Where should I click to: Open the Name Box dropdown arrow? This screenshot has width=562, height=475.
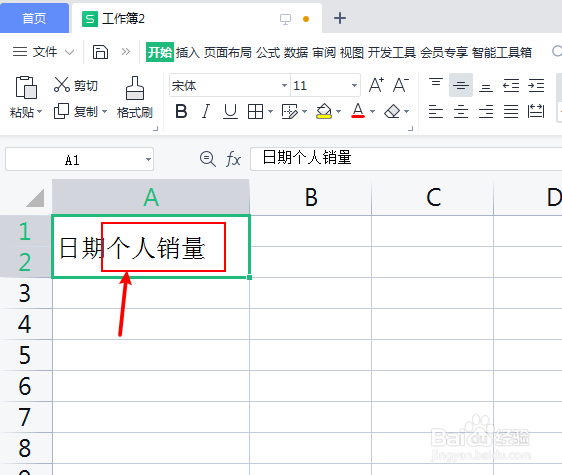(x=148, y=159)
